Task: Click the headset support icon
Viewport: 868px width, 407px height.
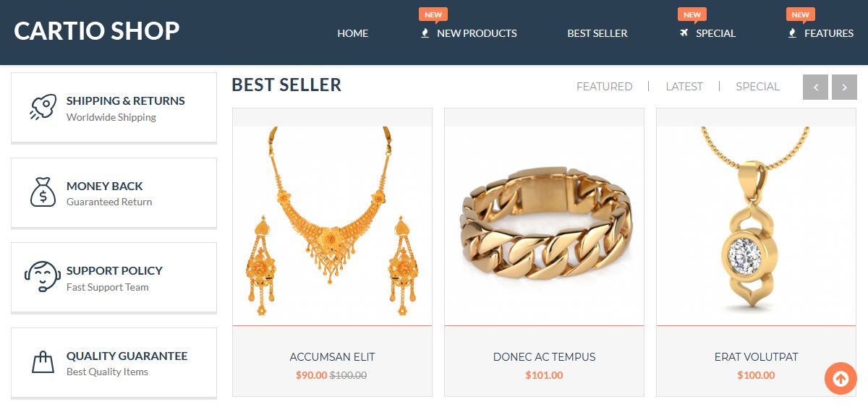Action: [x=43, y=277]
